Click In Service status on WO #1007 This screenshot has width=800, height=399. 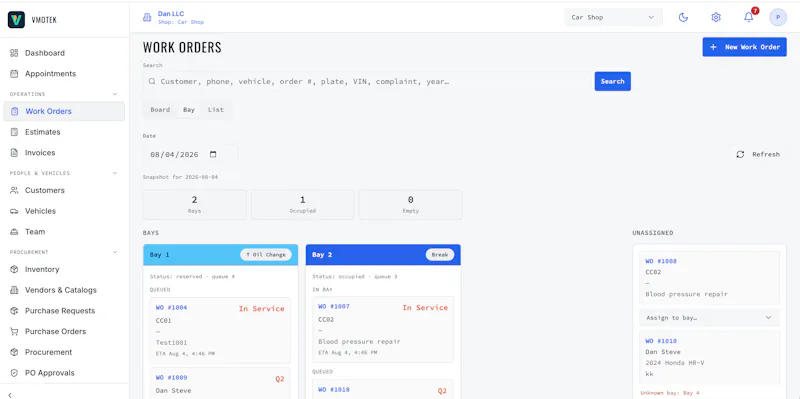point(425,308)
